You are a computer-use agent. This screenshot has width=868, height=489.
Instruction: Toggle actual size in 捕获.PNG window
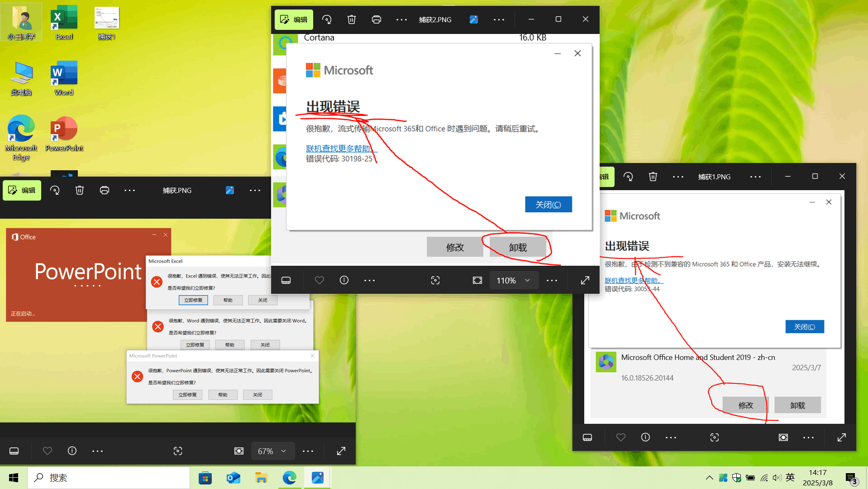pos(239,451)
